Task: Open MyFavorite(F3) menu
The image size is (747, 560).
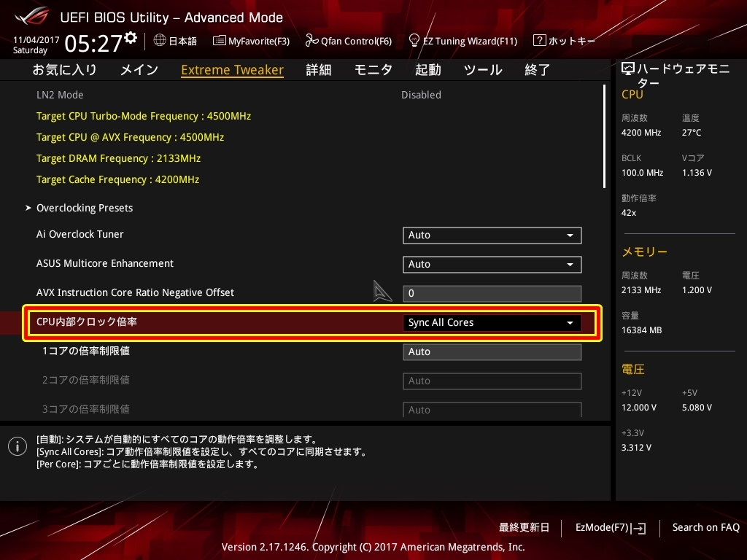Action: point(259,41)
